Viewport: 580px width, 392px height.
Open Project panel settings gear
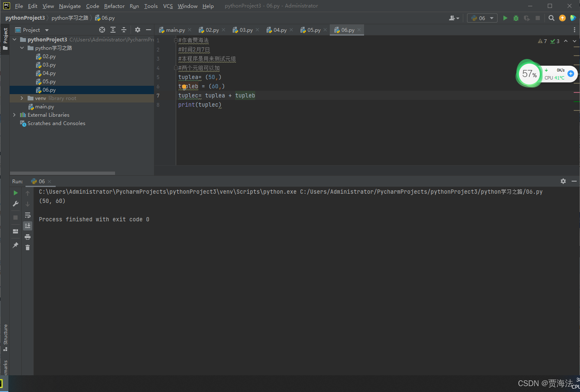coord(138,30)
